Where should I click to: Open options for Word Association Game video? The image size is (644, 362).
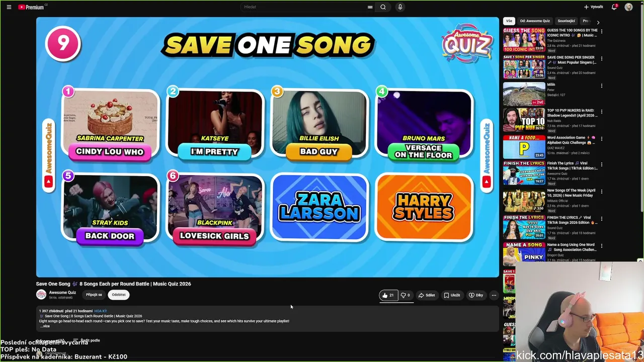(x=601, y=138)
